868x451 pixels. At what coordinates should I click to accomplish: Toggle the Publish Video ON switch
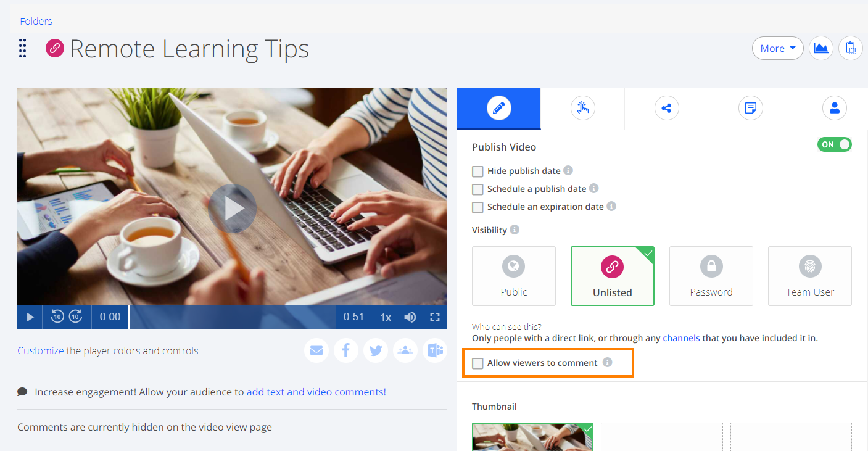[834, 144]
